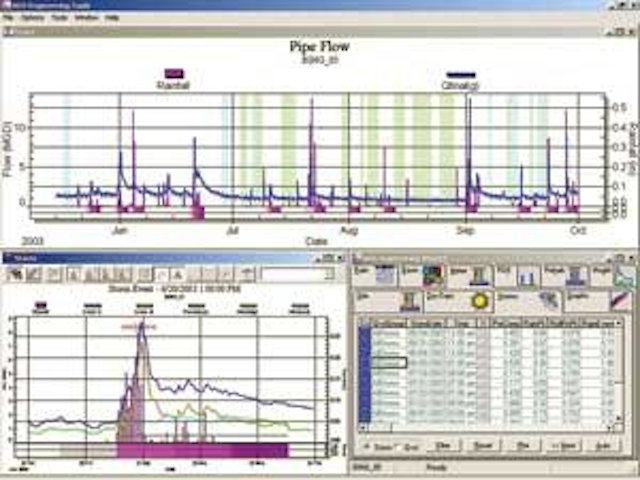Click the table's vertical scrollbar down arrow

pos(619,418)
